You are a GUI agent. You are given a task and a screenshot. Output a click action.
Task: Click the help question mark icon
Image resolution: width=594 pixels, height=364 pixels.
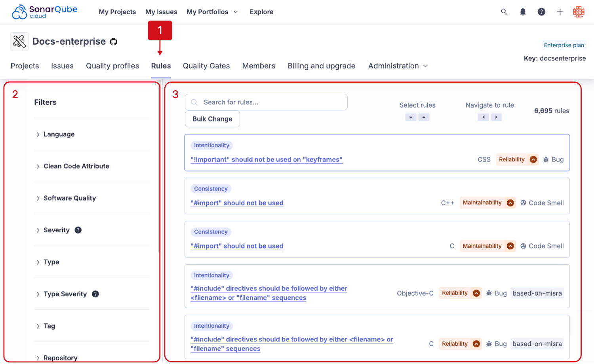[541, 12]
